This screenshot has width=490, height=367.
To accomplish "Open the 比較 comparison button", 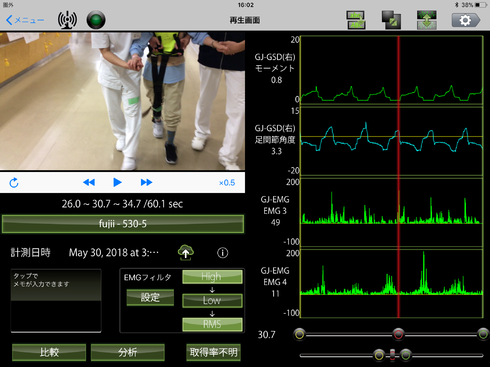I will tap(49, 352).
